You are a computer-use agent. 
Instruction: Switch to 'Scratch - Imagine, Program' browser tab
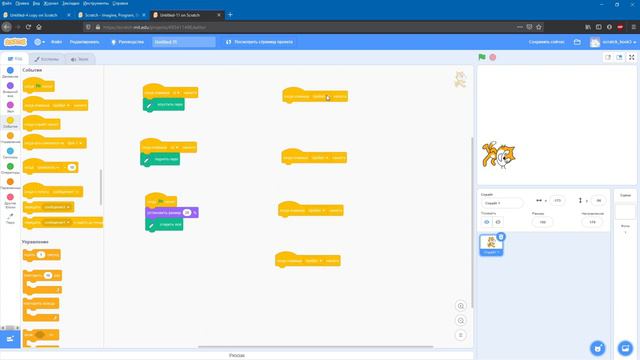pyautogui.click(x=111, y=15)
